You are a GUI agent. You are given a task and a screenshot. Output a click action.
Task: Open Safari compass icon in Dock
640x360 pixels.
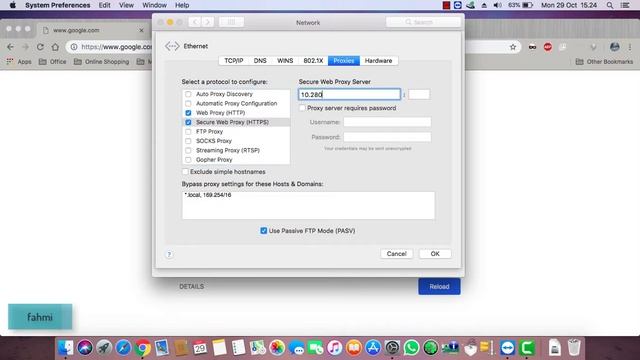tap(123, 348)
